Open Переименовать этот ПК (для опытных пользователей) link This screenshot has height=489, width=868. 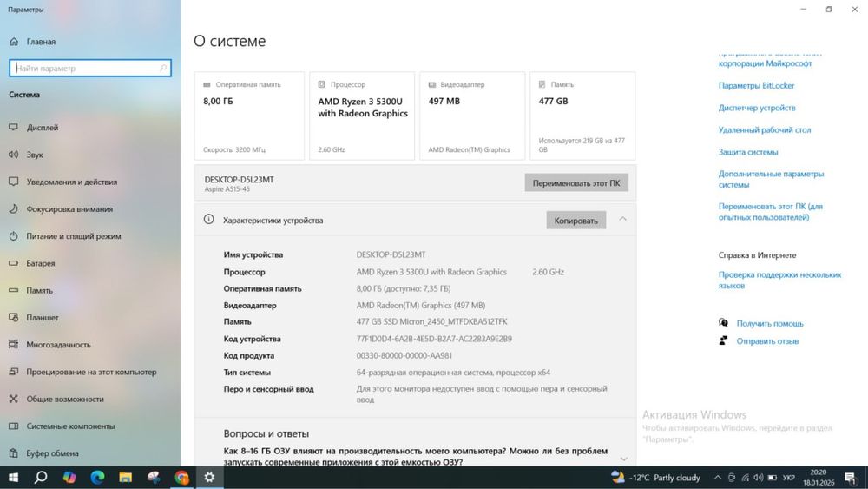click(x=771, y=212)
